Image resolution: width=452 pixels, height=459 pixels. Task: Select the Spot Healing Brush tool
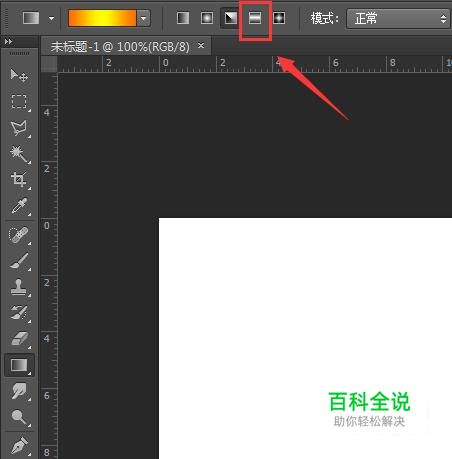click(19, 235)
